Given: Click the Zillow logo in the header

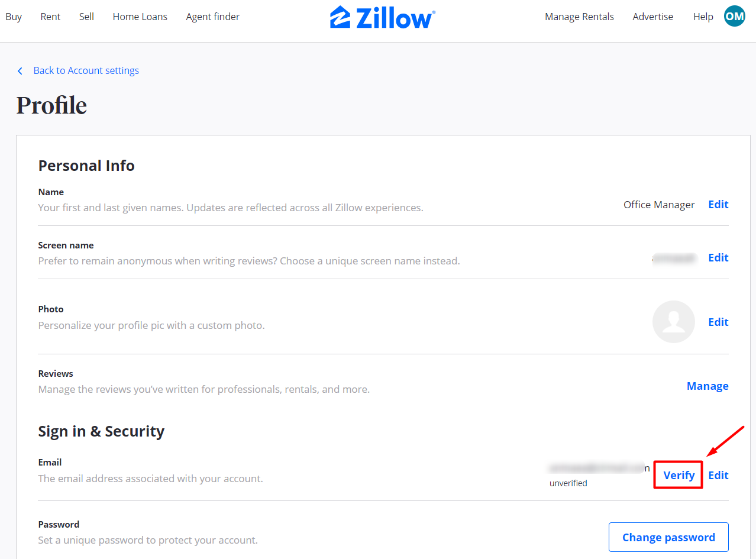Looking at the screenshot, I should pyautogui.click(x=382, y=17).
